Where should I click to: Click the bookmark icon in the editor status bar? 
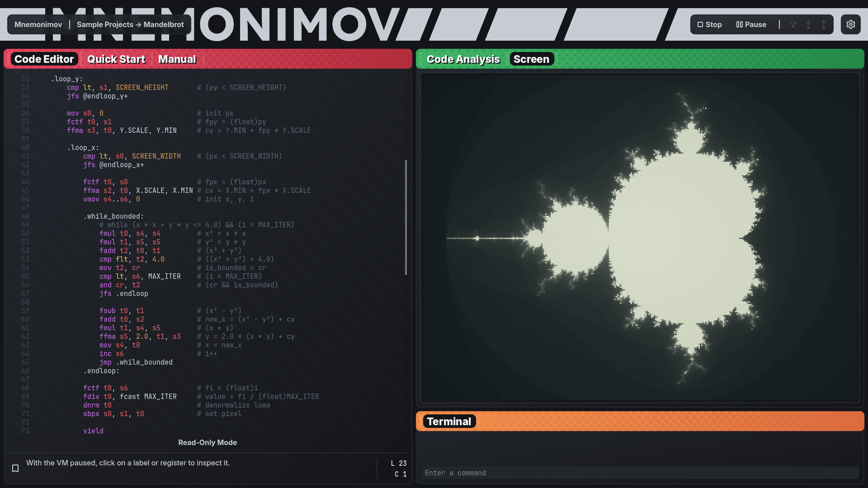(x=15, y=468)
